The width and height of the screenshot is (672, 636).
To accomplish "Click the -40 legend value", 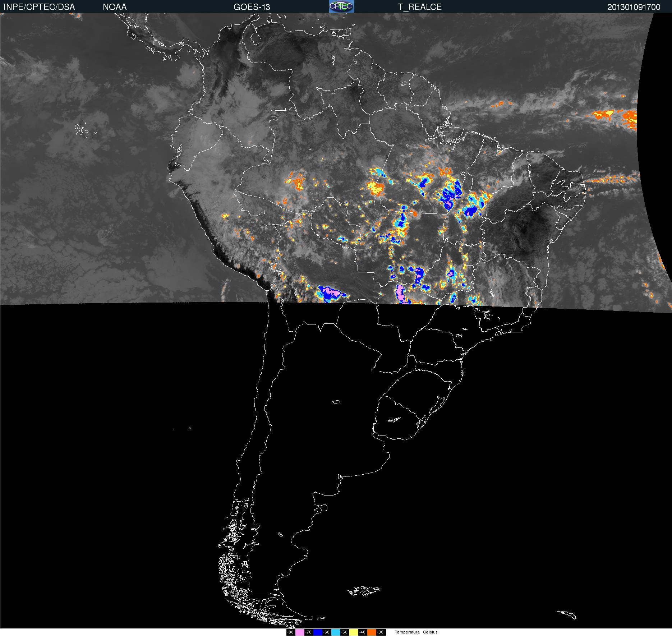I will click(x=362, y=632).
